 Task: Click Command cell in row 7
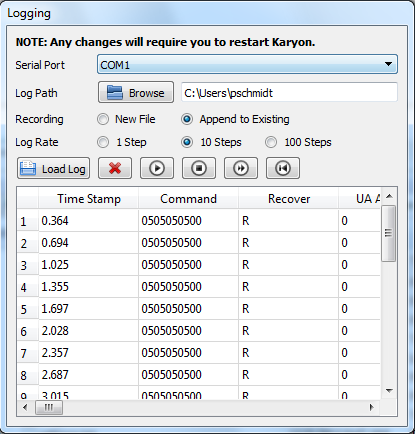(x=188, y=353)
